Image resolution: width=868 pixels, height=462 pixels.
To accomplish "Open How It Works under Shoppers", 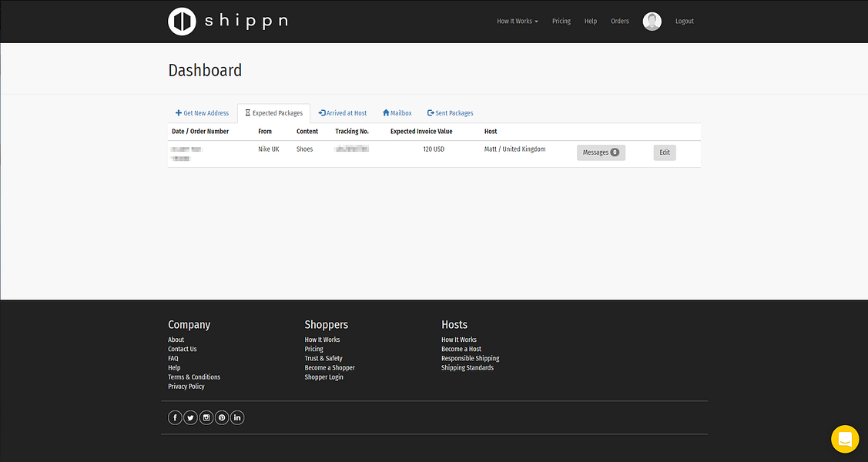I will 322,340.
